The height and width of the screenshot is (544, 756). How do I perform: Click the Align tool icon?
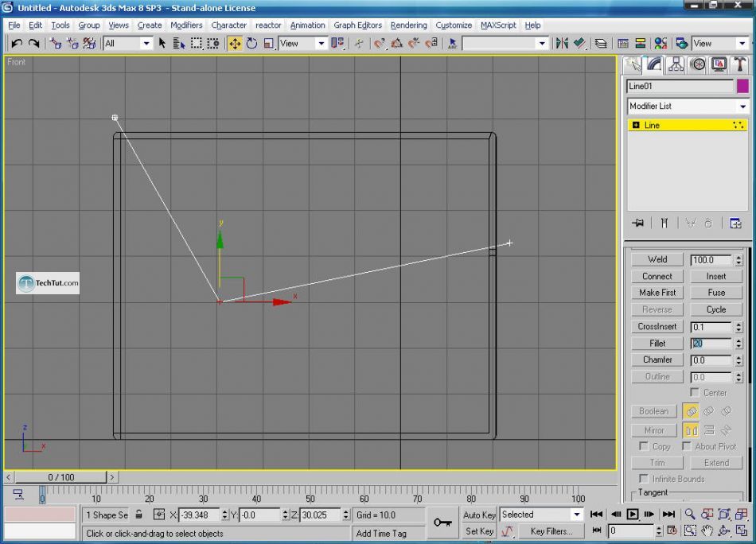click(x=579, y=44)
